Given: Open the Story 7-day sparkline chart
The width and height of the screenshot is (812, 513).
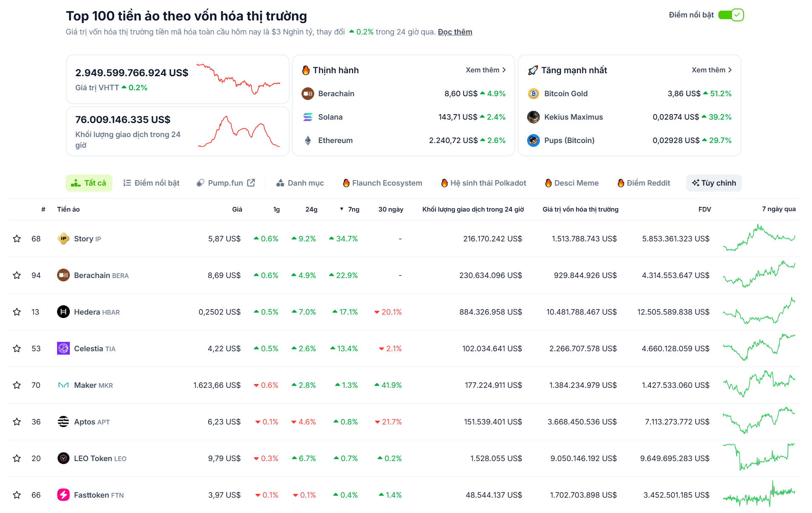Looking at the screenshot, I should tap(759, 238).
